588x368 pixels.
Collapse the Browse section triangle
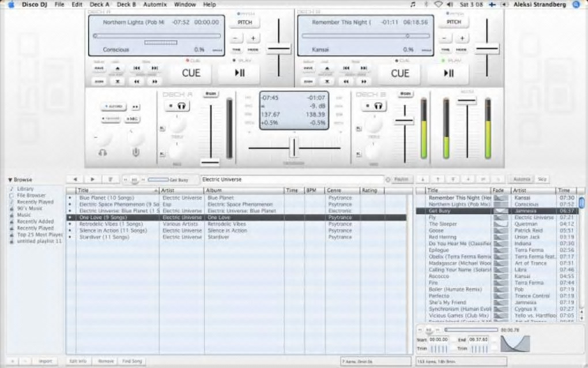pos(10,180)
